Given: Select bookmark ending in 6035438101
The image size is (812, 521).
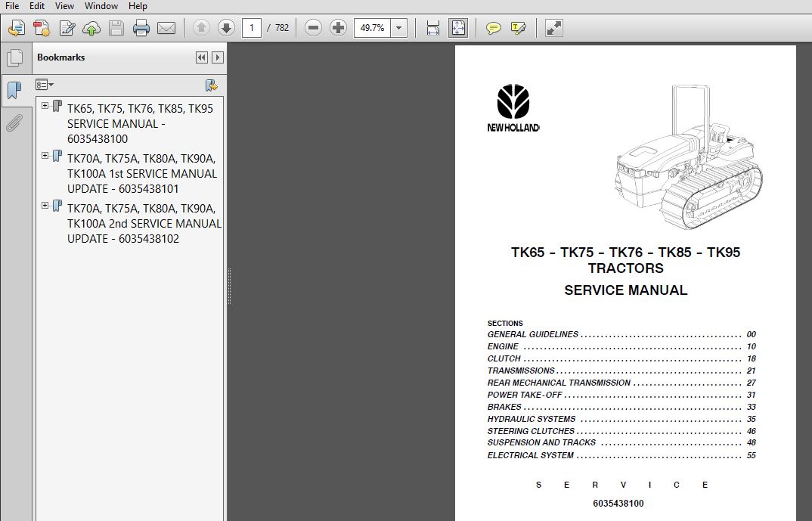Looking at the screenshot, I should (x=142, y=173).
